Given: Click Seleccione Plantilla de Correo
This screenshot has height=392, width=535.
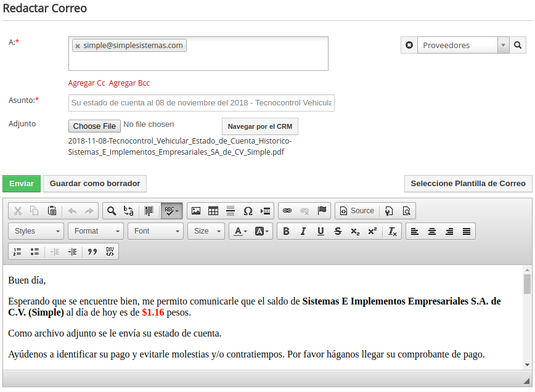Looking at the screenshot, I should 468,184.
